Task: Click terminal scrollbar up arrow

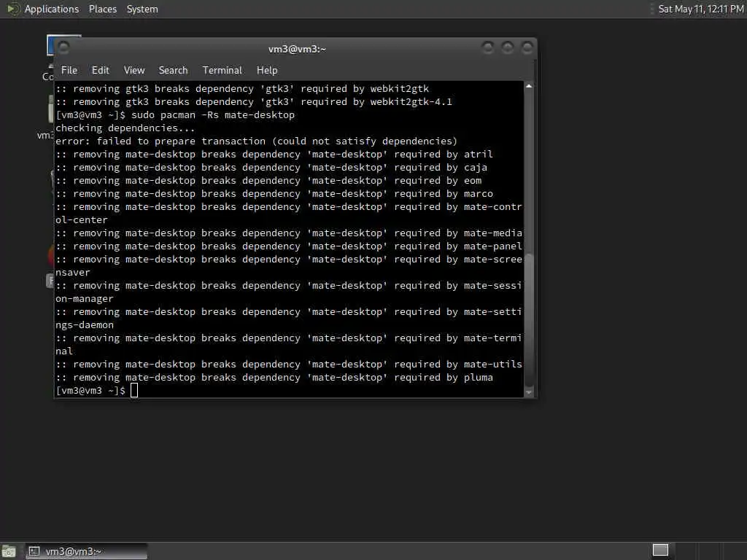Action: point(529,86)
